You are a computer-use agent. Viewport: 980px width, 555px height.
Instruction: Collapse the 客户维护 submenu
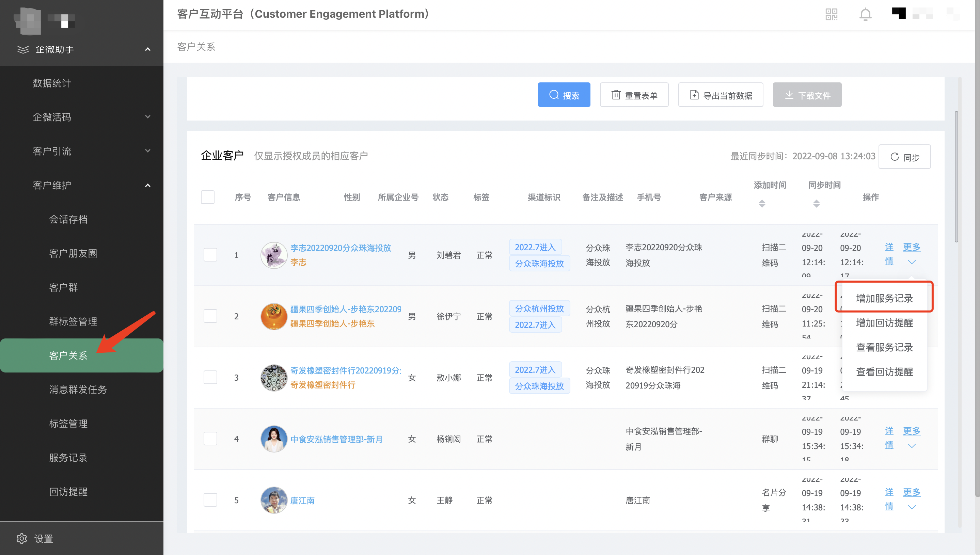pyautogui.click(x=148, y=185)
